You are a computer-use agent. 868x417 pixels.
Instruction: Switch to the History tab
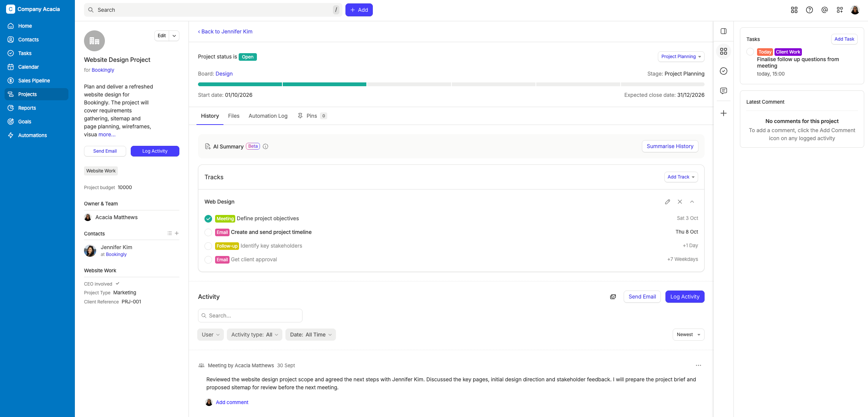click(210, 116)
